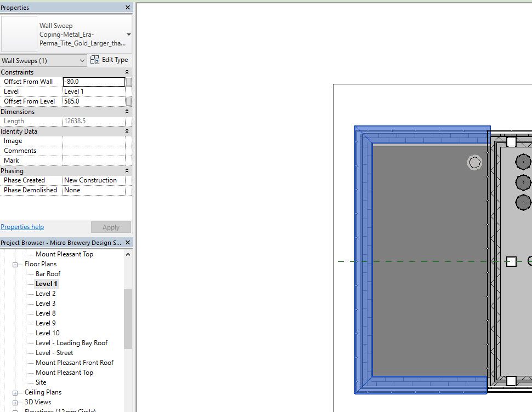Collapse the Identity Data section
The image size is (532, 412).
(127, 131)
